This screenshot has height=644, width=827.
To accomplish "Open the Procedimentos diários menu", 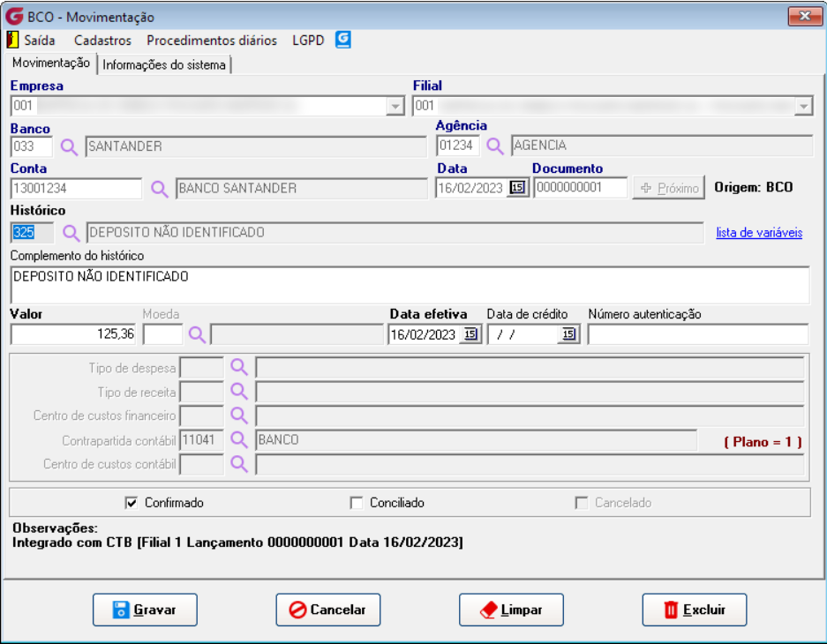I will click(x=212, y=41).
